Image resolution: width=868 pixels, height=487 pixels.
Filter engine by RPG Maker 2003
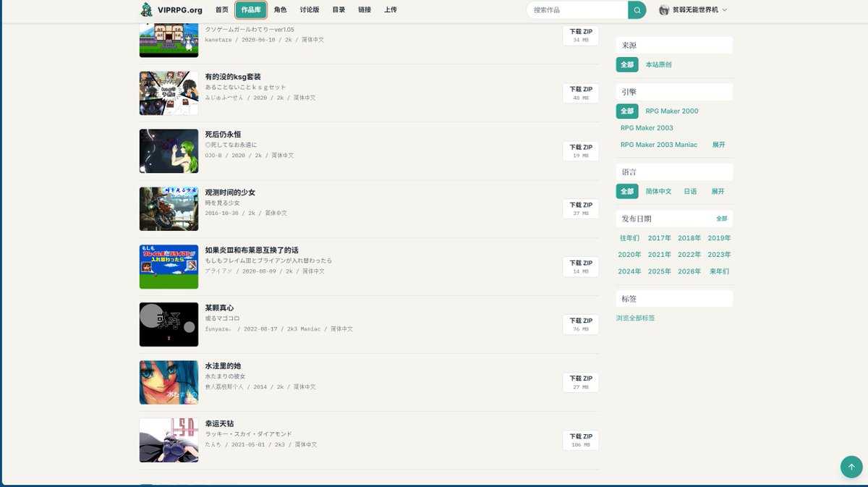(x=647, y=127)
